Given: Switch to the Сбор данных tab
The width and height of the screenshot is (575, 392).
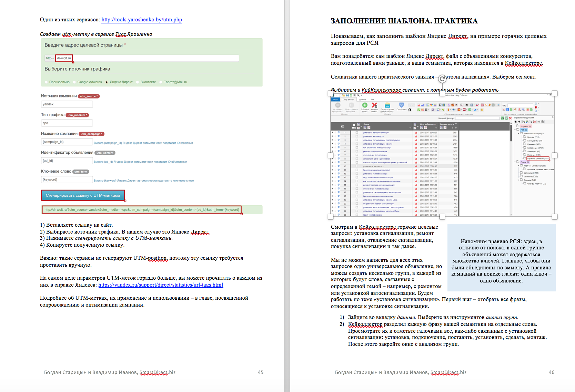Looking at the screenshot, I should coord(349,100).
